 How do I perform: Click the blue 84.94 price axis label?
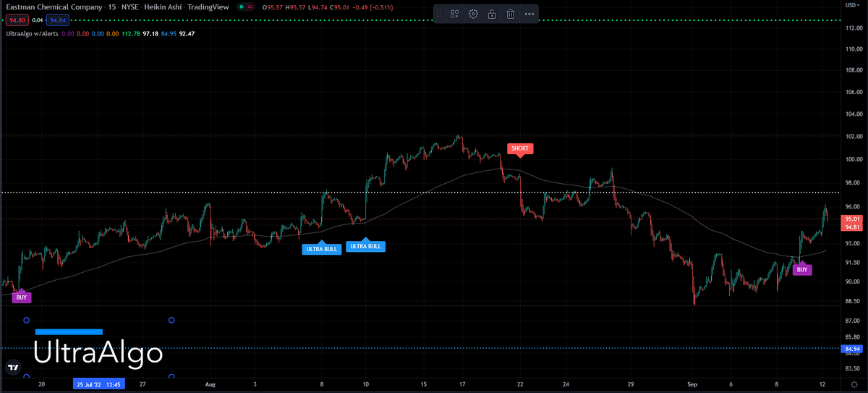[x=851, y=349]
